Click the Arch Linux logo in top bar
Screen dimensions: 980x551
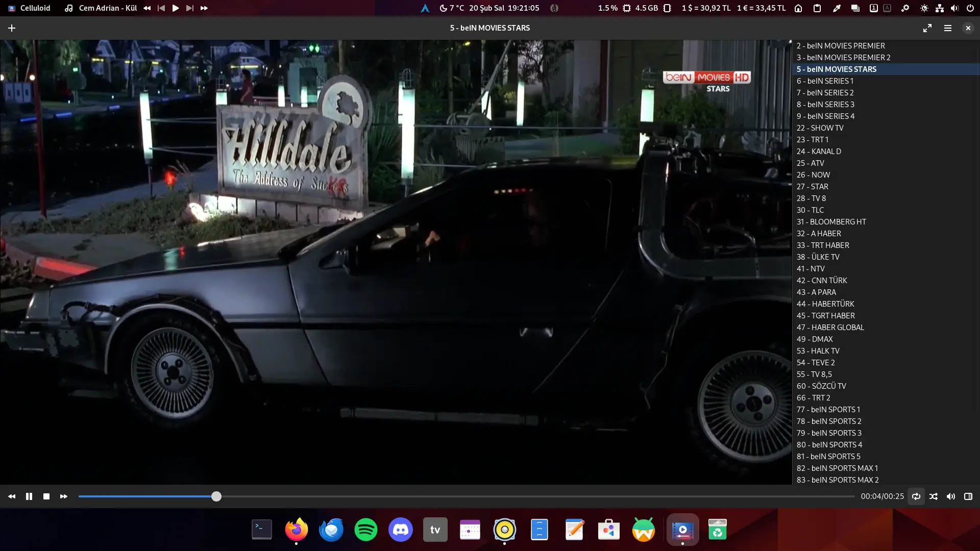tap(425, 8)
